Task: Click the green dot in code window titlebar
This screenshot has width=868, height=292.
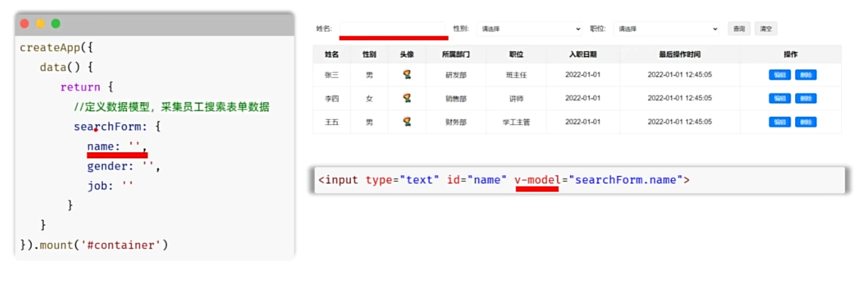Action: pyautogui.click(x=55, y=24)
